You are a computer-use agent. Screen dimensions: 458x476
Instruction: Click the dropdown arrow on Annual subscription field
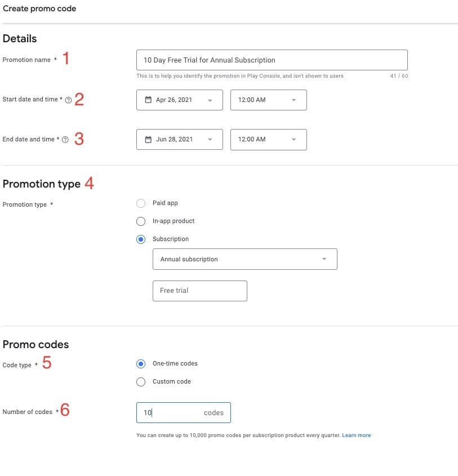(324, 259)
